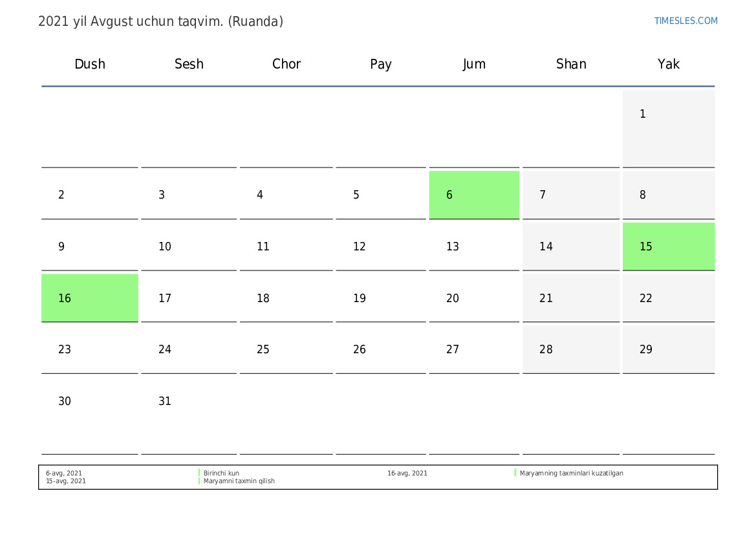Select the green holiday cell for day 6
This screenshot has height=535, width=756.
pos(475,195)
